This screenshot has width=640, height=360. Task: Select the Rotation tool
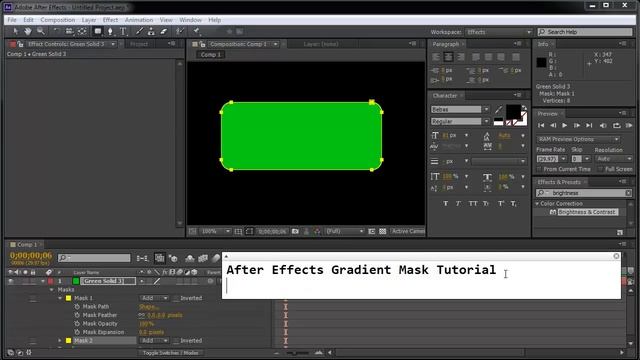(x=57, y=31)
